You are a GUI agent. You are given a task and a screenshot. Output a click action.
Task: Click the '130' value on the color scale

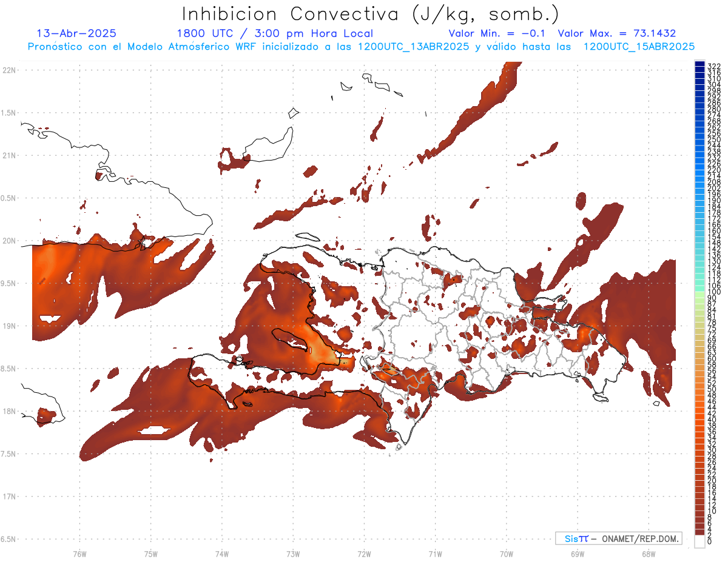714,261
